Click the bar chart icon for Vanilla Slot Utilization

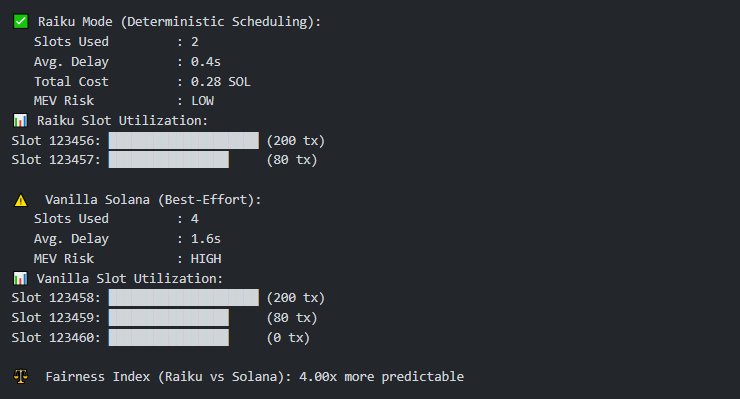click(20, 279)
